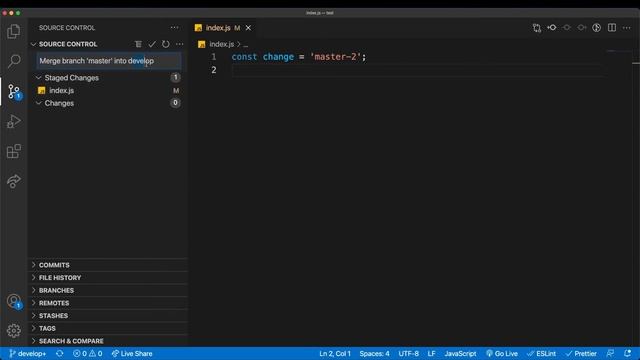
Task: Click the Open Changes icon in editor toolbar
Action: [537, 28]
